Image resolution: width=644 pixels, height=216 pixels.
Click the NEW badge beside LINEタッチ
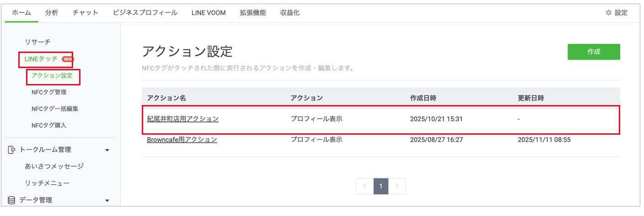click(68, 59)
